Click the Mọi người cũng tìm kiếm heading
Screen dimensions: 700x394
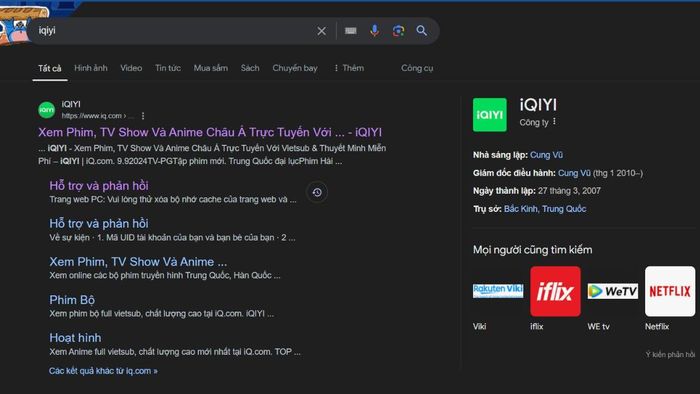(533, 250)
